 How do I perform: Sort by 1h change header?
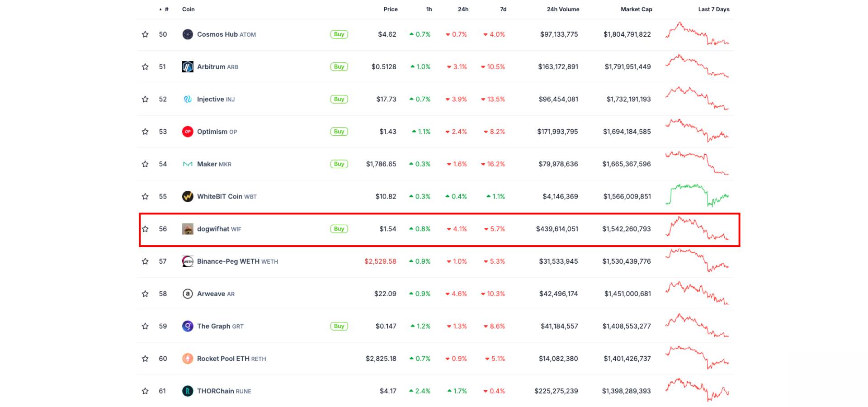pyautogui.click(x=429, y=9)
